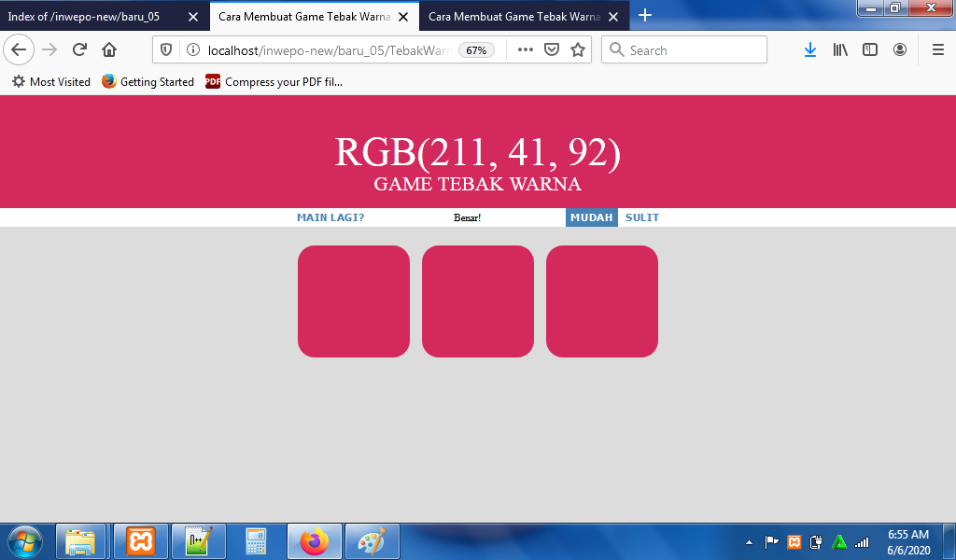Viewport: 956px width, 560px height.
Task: Click XAMPP tray icon
Action: [x=794, y=541]
